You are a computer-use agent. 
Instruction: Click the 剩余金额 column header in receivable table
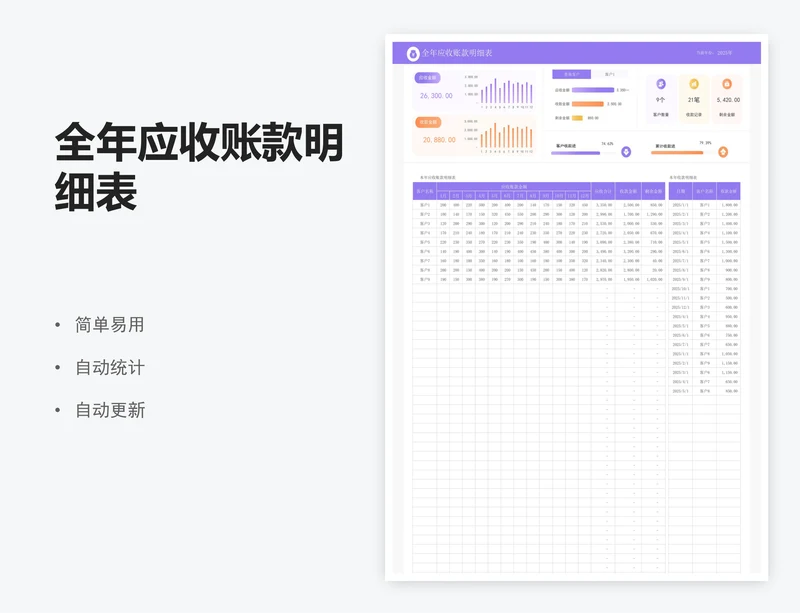tap(653, 191)
